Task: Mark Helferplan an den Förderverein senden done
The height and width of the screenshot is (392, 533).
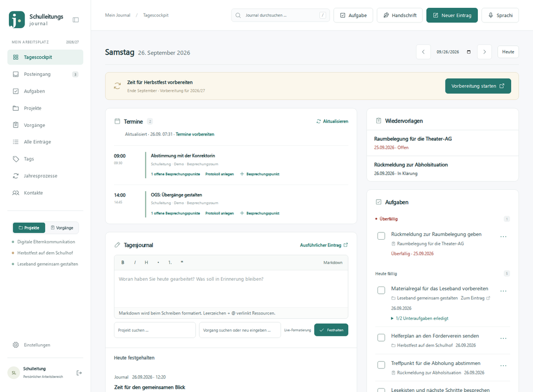Action: pyautogui.click(x=382, y=337)
